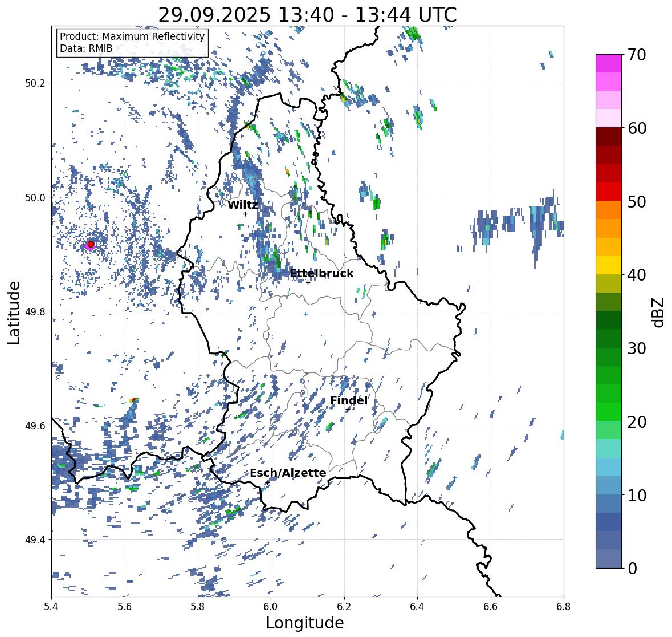672x637 pixels.
Task: Click the 5.8 longitude tick label
Action: click(x=198, y=607)
